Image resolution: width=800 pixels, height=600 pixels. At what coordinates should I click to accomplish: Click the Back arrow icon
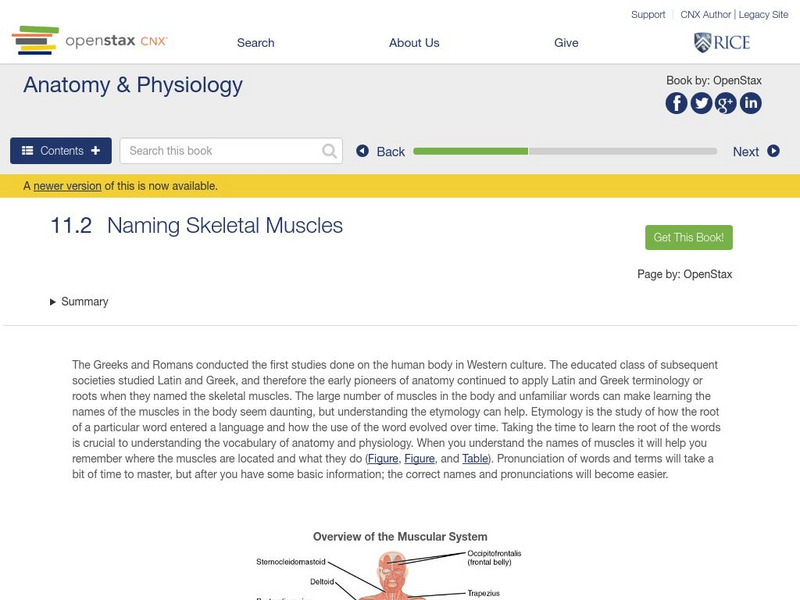363,151
